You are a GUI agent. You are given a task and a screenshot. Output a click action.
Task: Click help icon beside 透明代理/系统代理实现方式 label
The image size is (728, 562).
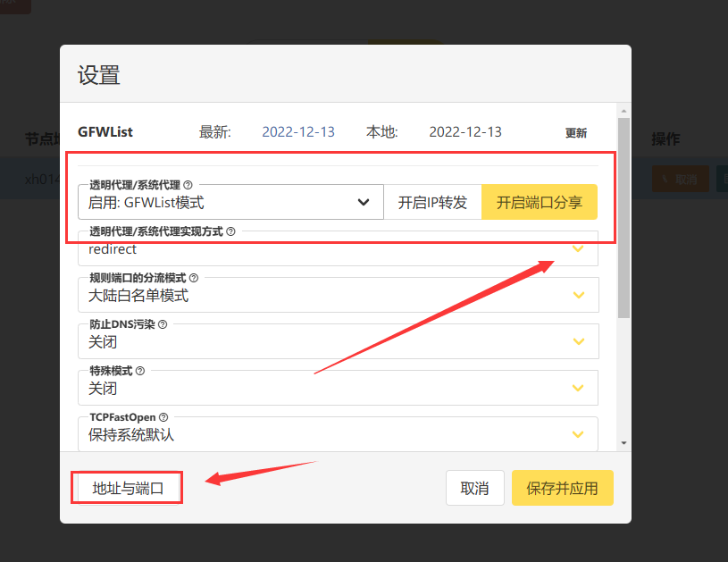230,231
